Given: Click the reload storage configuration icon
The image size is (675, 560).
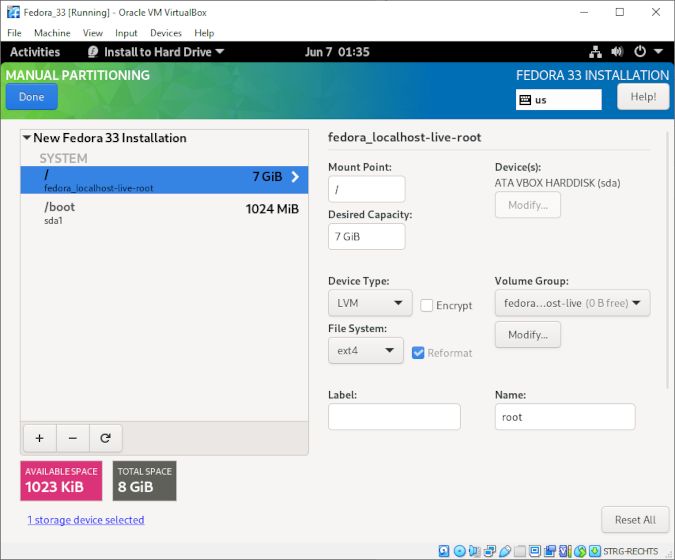Looking at the screenshot, I should point(105,438).
